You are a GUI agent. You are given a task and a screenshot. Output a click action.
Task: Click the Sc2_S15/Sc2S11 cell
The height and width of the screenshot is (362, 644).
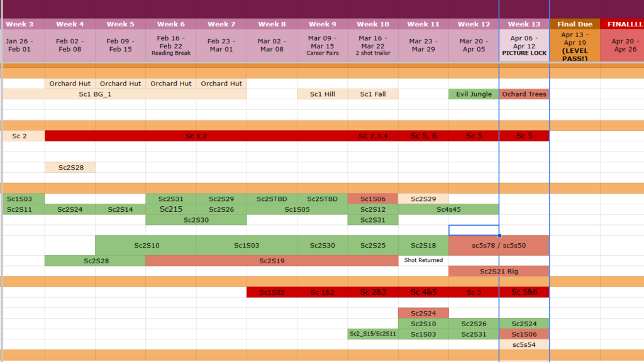pyautogui.click(x=372, y=334)
